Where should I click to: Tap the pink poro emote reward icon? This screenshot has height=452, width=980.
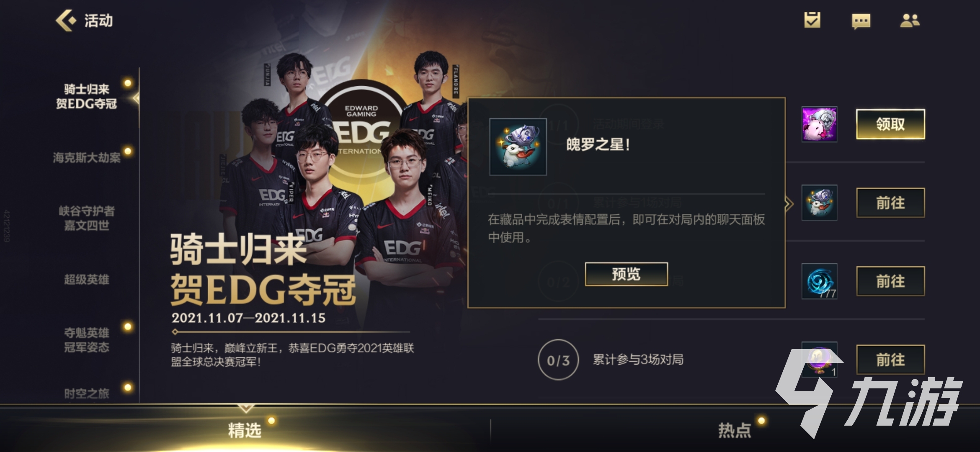point(819,124)
